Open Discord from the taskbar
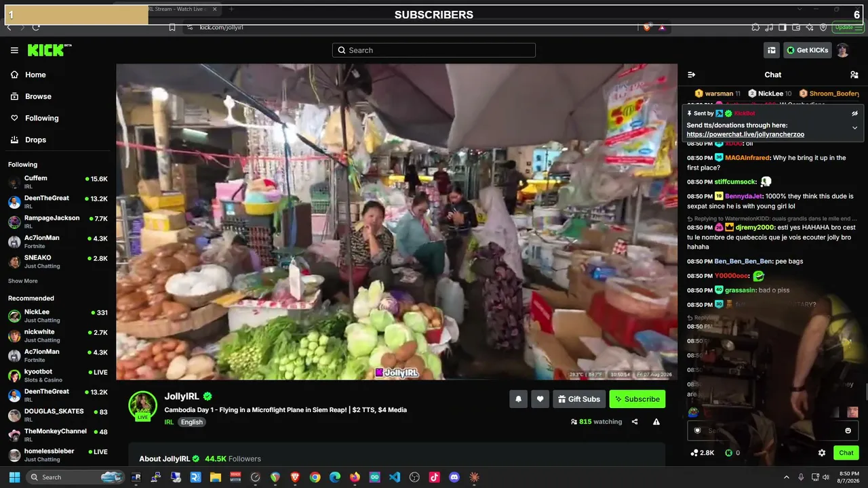Screen dimensions: 868x488 point(454,477)
